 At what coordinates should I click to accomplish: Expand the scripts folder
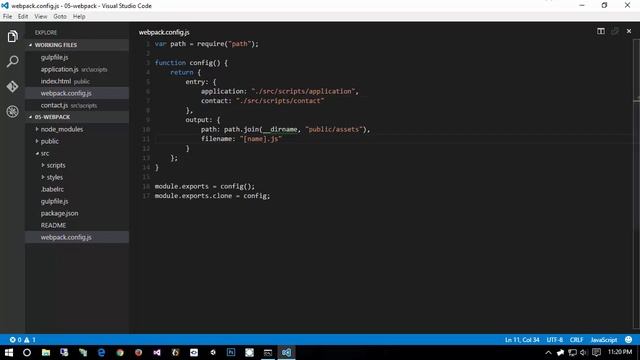click(x=77, y=165)
